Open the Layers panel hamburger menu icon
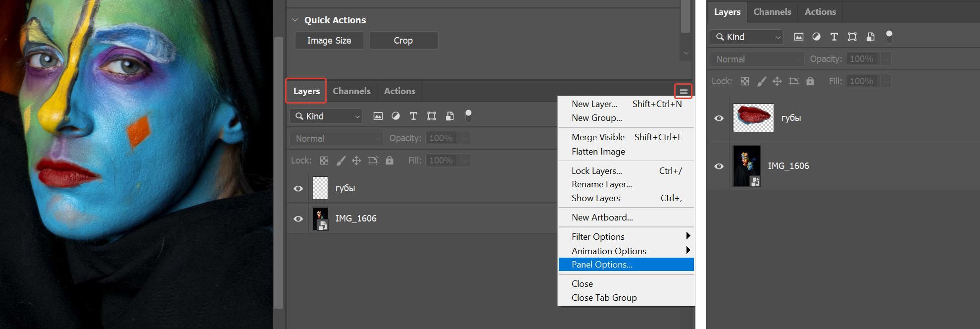This screenshot has height=329, width=980. tap(683, 91)
